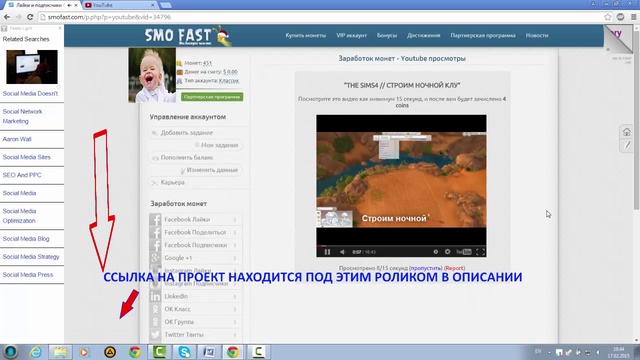
Task: Click the baby profile picture
Action: tap(152, 75)
